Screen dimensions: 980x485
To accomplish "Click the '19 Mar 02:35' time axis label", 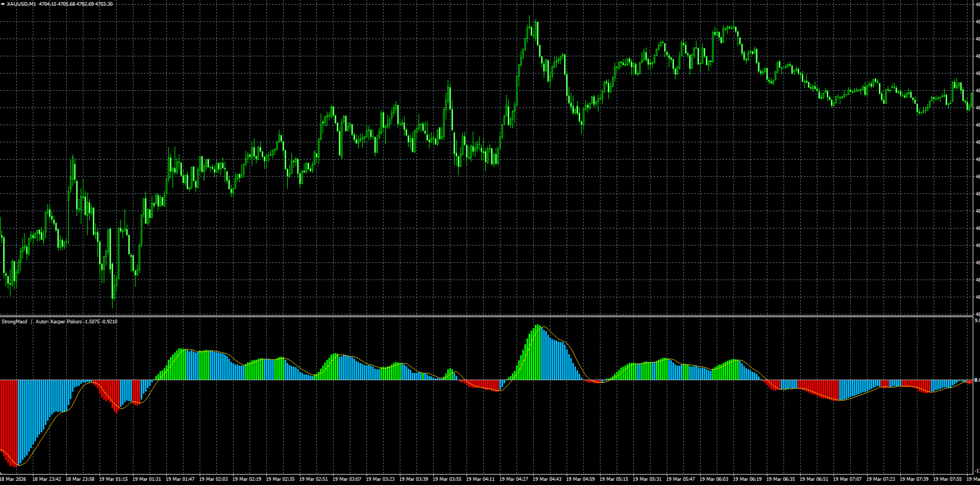I will pyautogui.click(x=280, y=479).
